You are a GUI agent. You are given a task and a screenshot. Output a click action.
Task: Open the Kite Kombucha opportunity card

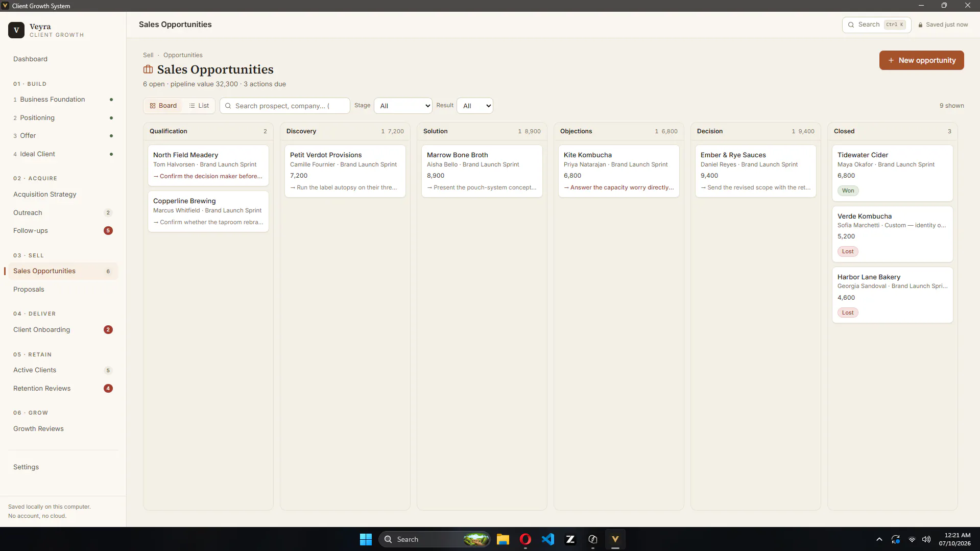(619, 171)
